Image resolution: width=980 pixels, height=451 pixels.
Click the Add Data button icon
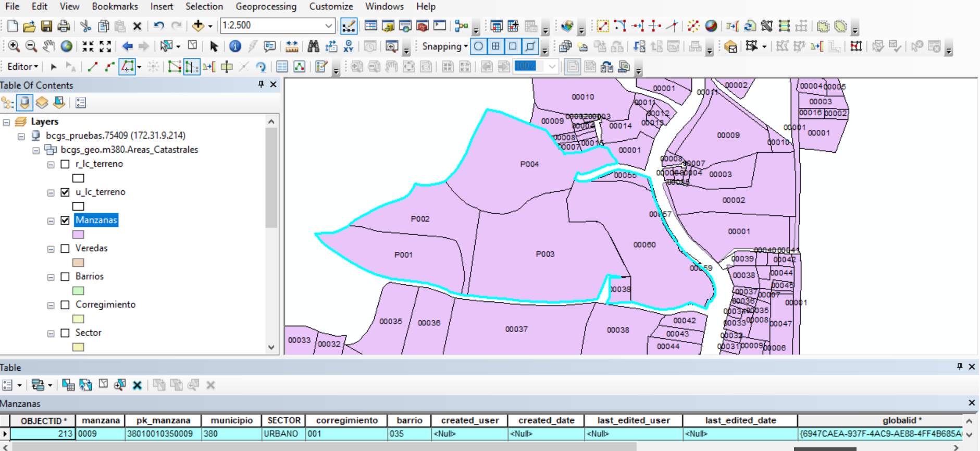point(198,26)
